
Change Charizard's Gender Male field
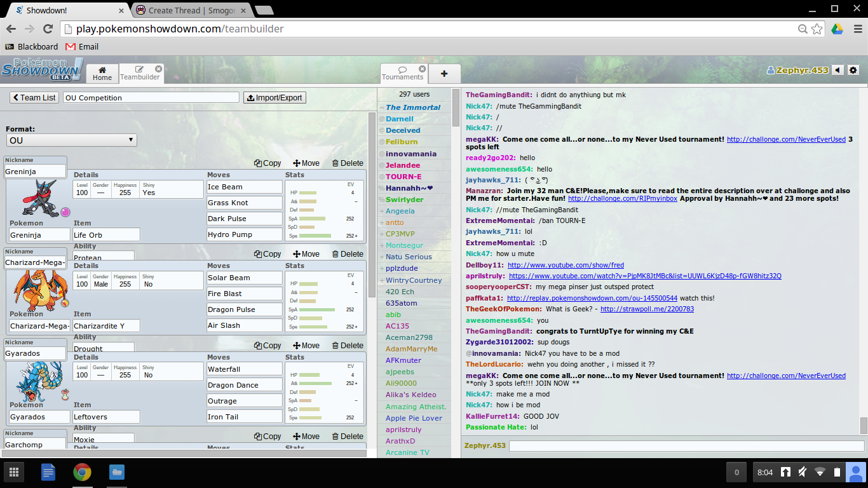tap(100, 284)
